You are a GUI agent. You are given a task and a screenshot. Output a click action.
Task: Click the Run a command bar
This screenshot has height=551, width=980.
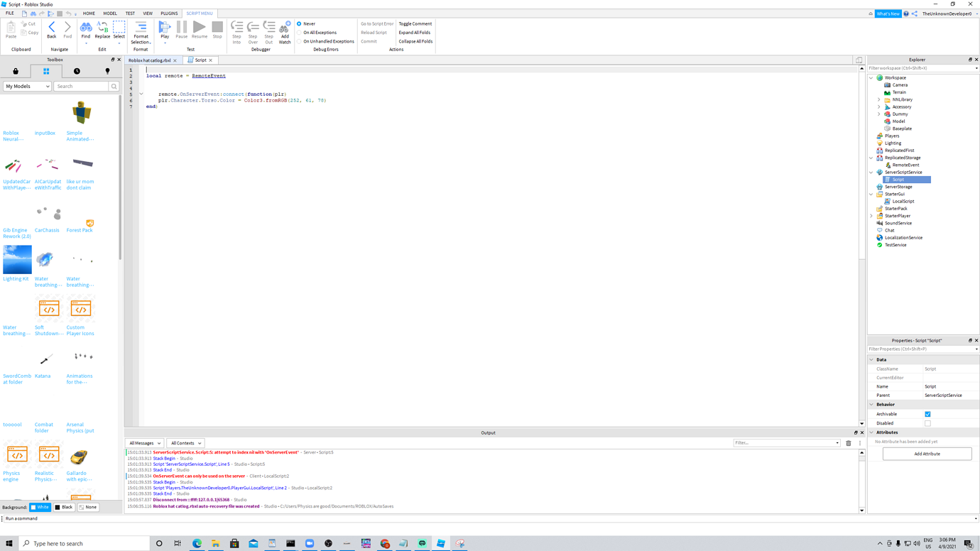click(x=490, y=518)
